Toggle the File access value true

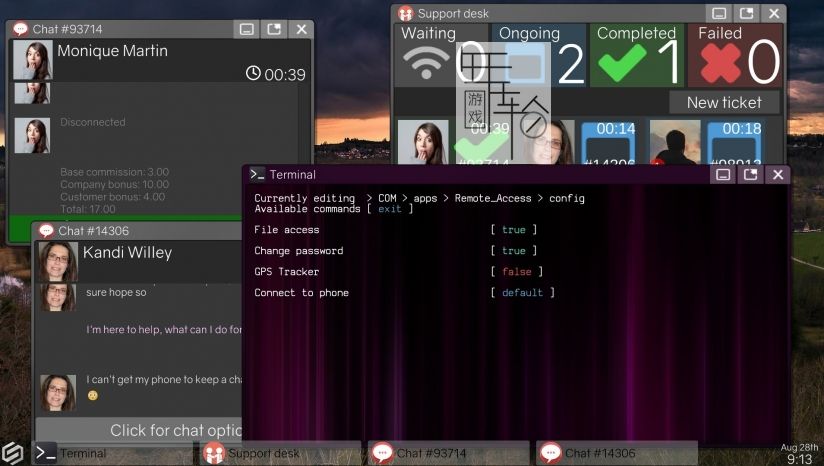(513, 230)
